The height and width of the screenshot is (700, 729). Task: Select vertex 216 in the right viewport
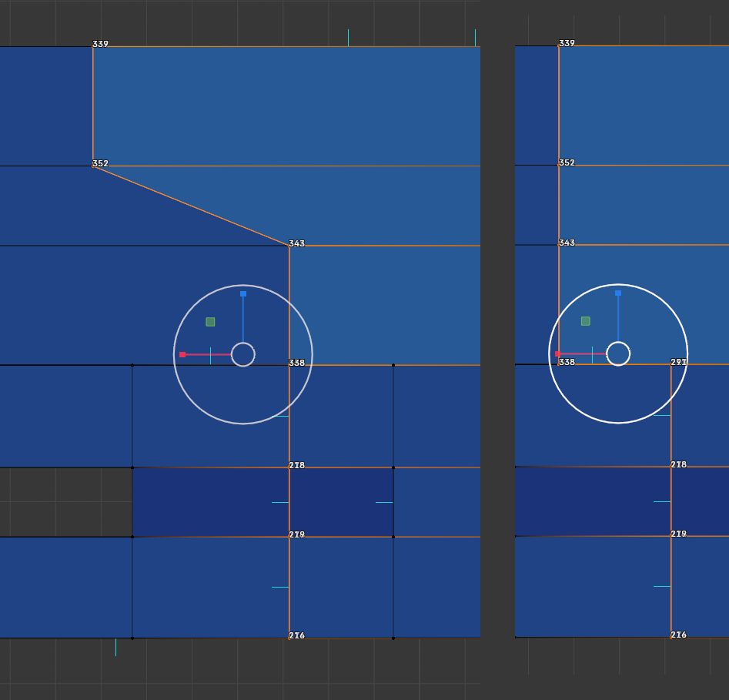click(671, 637)
